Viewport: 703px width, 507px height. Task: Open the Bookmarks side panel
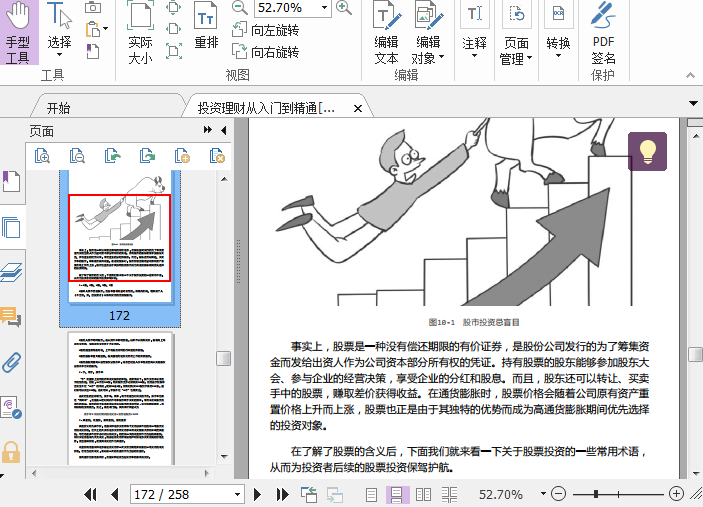(x=11, y=181)
